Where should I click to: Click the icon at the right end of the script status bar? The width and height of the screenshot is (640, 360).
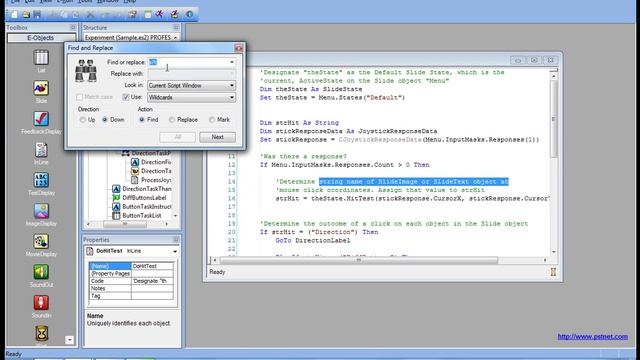(553, 272)
